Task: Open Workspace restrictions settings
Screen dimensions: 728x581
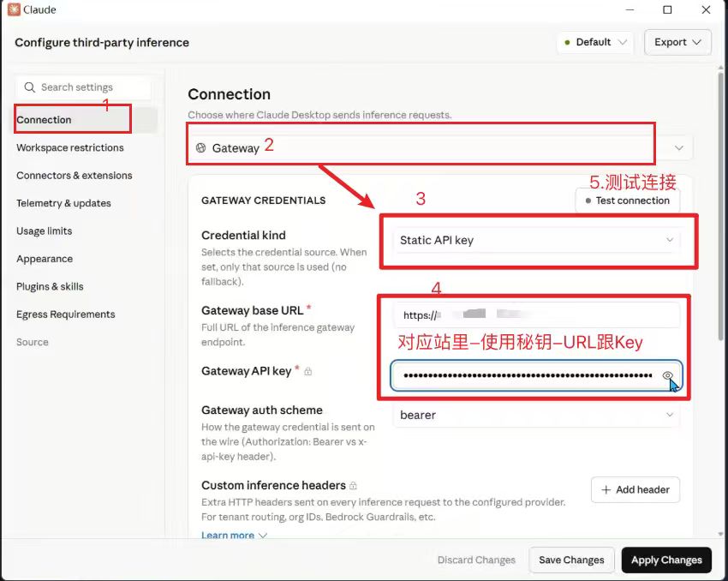Action: point(70,147)
